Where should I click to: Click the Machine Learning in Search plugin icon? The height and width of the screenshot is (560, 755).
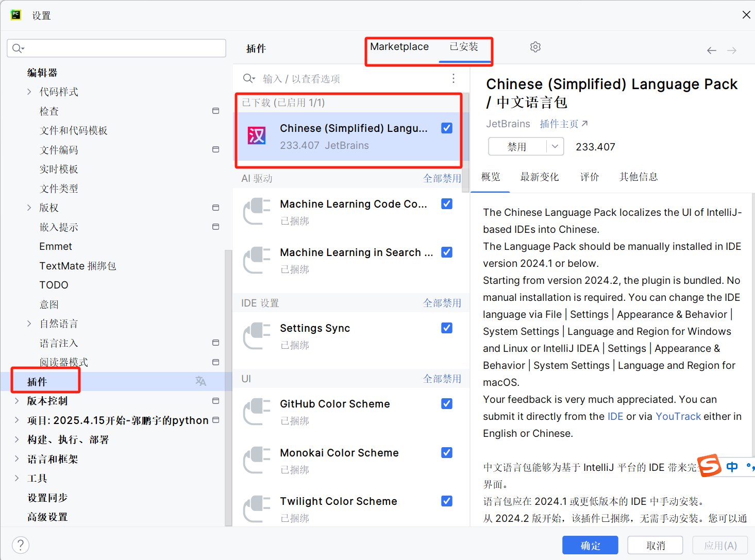(257, 260)
